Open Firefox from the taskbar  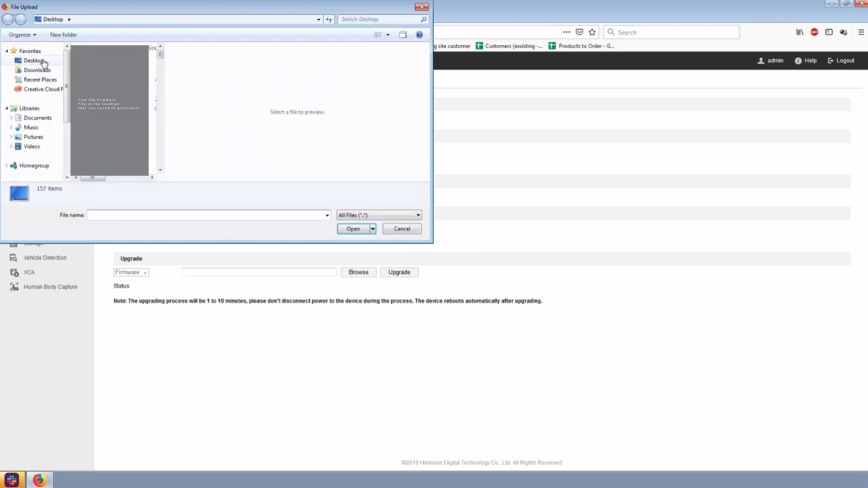point(39,480)
